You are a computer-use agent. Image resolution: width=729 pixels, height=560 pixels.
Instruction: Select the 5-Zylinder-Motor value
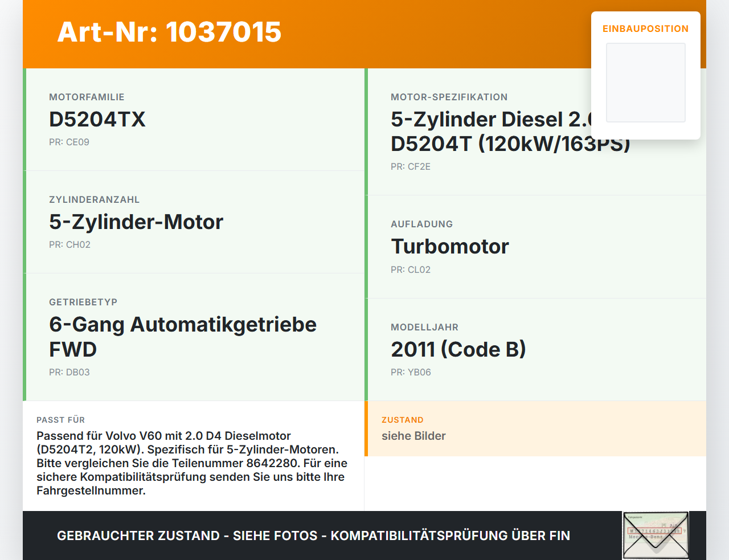[136, 222]
